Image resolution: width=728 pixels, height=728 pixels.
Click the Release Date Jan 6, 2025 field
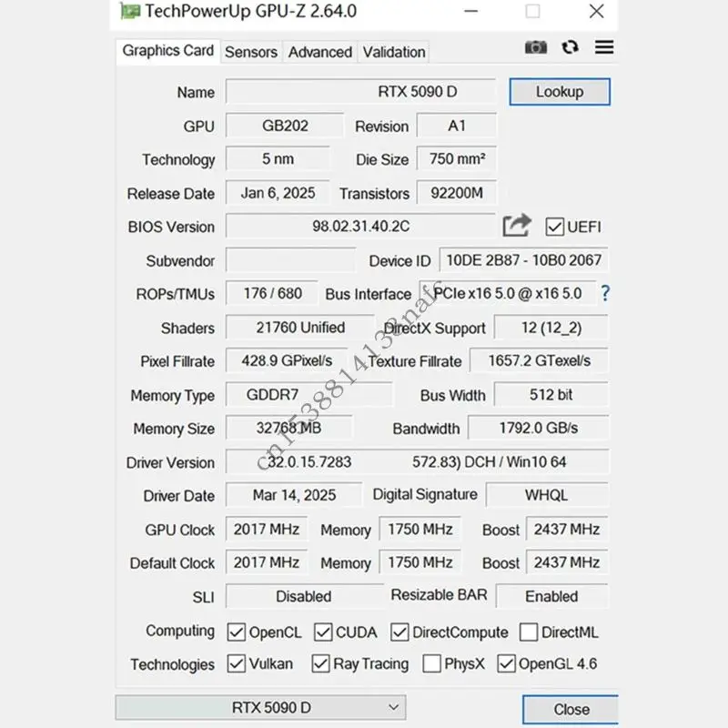pos(278,193)
